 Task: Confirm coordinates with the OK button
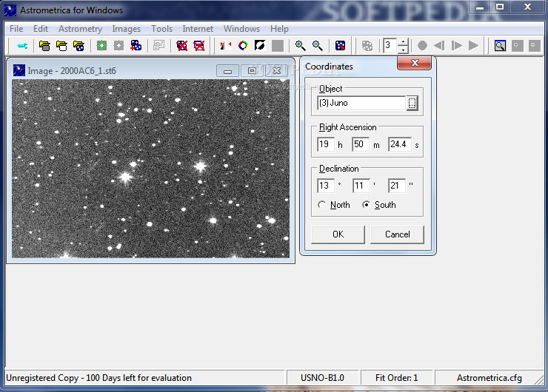pos(338,234)
